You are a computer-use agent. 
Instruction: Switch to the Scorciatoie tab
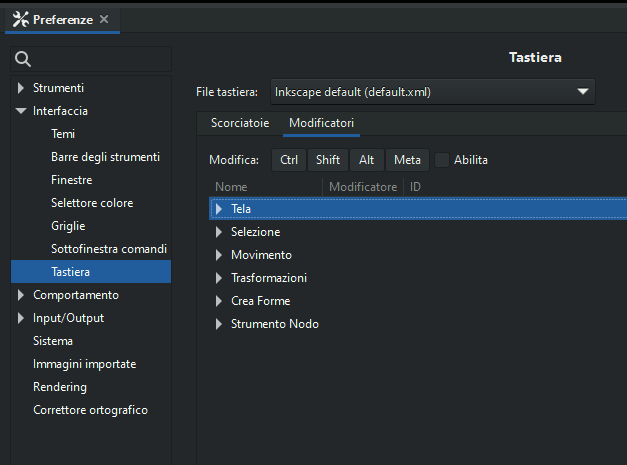(240, 123)
